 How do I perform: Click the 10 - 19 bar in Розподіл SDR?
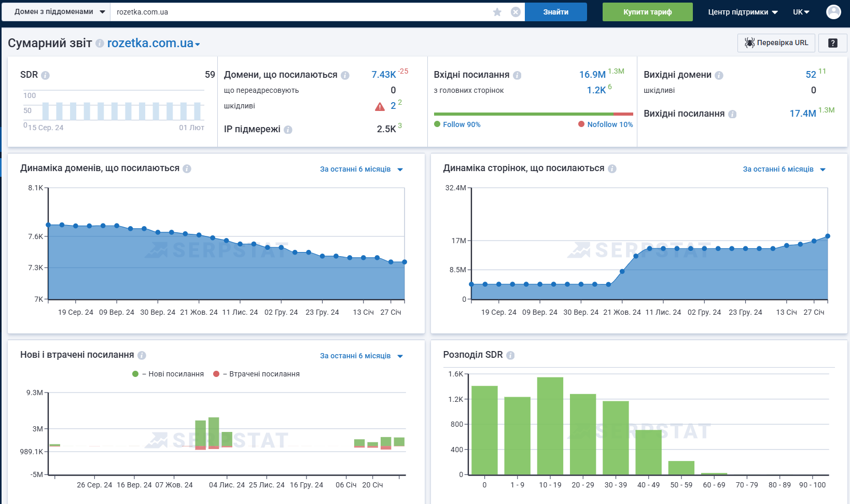pyautogui.click(x=550, y=426)
